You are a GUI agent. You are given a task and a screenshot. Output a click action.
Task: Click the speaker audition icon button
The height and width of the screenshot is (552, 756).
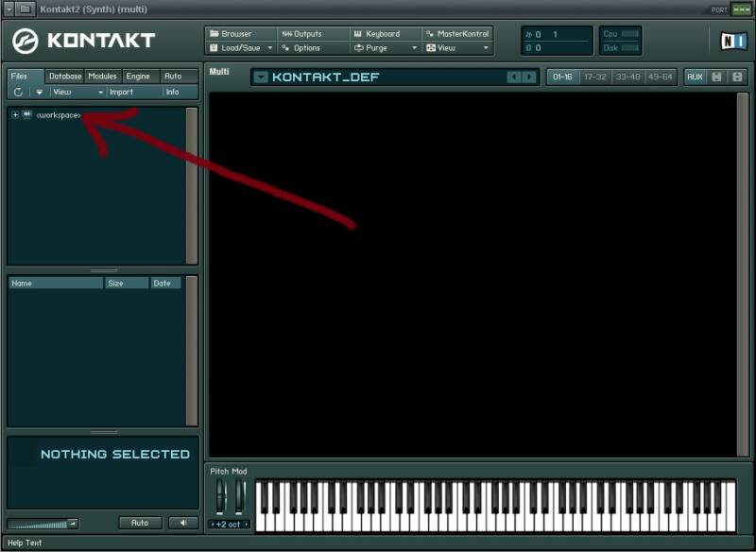coord(183,523)
